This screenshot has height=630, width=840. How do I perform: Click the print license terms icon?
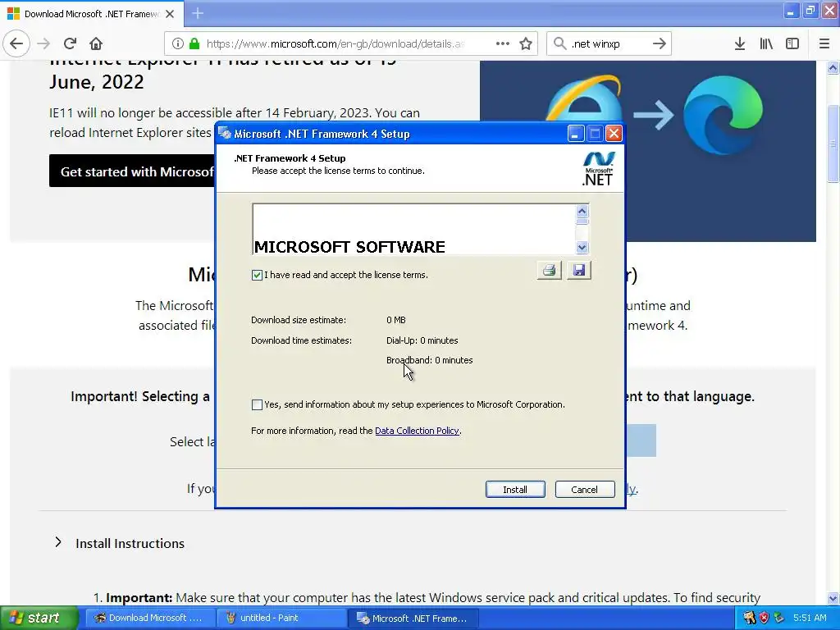[x=549, y=271]
